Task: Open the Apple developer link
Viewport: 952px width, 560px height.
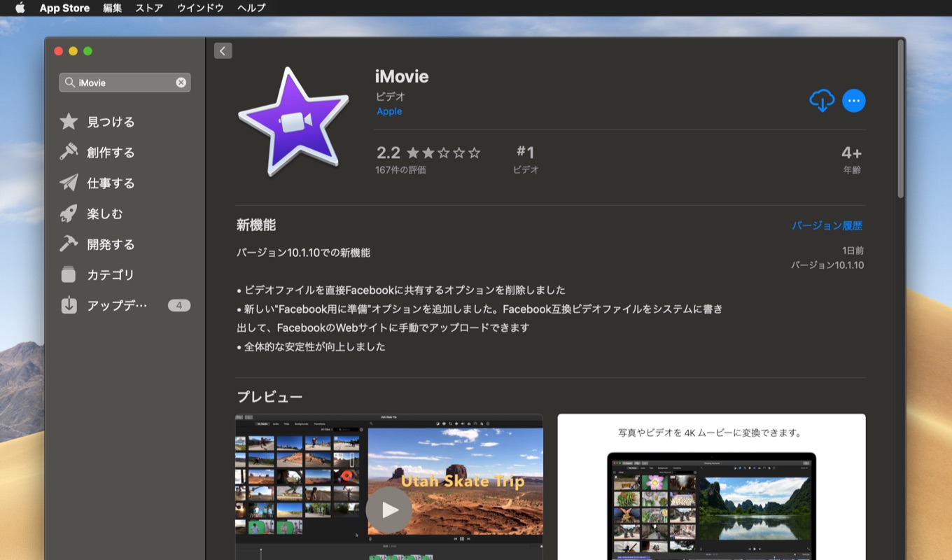Action: [x=389, y=111]
